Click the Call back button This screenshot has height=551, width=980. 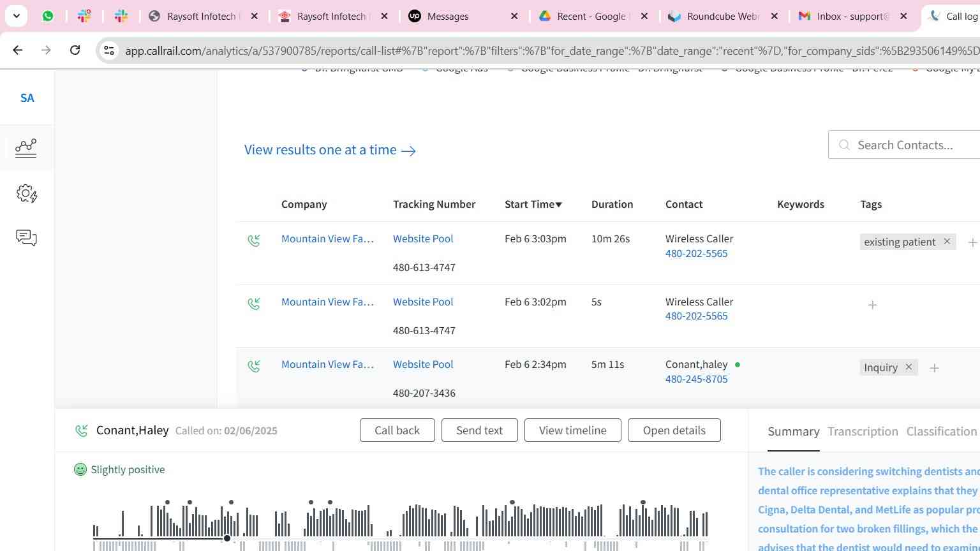click(397, 430)
